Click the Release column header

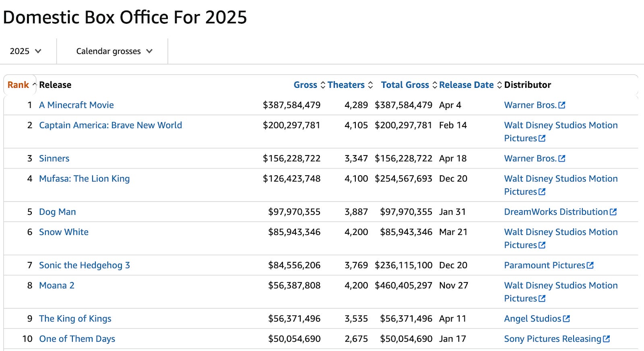[55, 85]
